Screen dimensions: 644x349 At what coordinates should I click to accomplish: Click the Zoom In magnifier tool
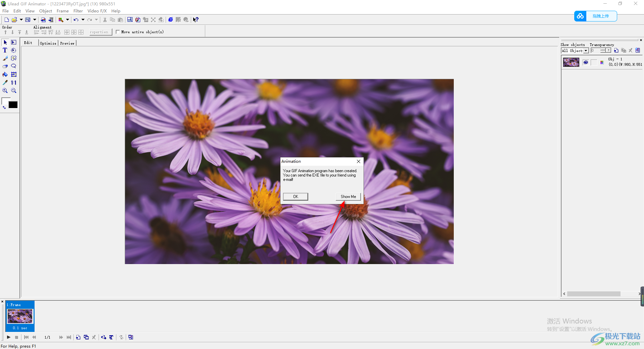[x=5, y=91]
